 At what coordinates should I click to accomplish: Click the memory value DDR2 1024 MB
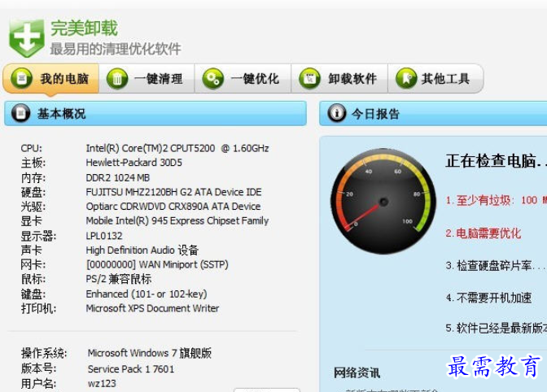(x=117, y=178)
